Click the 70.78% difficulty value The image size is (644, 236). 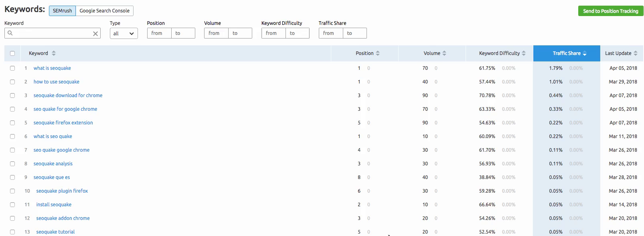(x=487, y=96)
